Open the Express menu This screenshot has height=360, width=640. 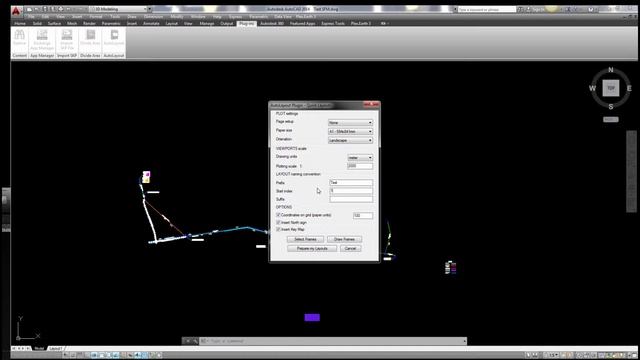235,17
